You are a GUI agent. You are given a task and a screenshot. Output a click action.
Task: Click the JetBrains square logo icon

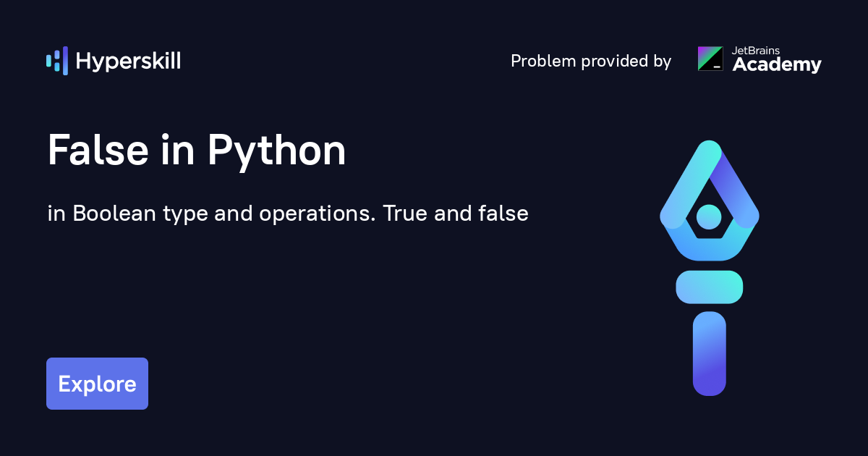(710, 59)
